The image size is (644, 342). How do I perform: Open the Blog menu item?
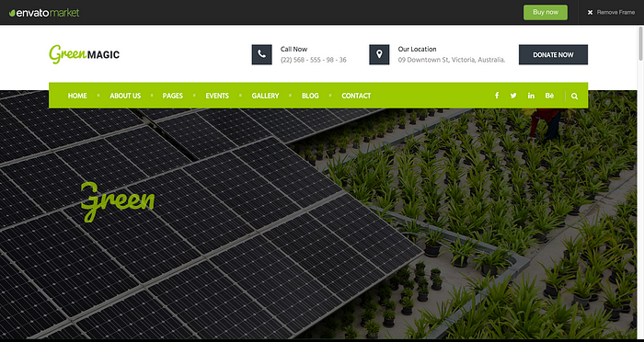coord(310,96)
